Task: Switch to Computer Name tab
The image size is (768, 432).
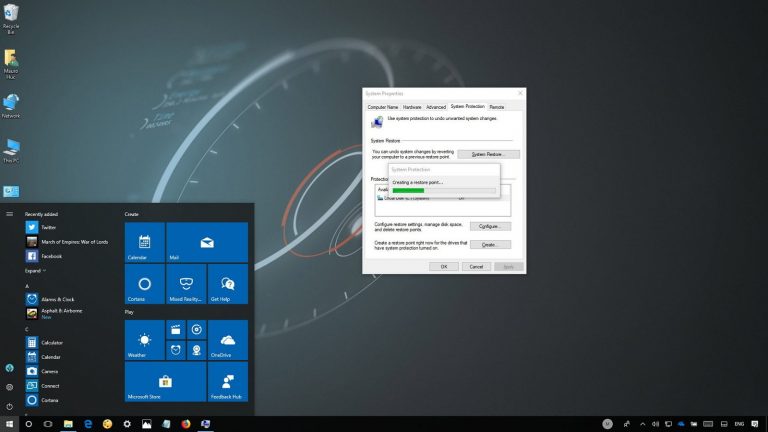Action: (383, 107)
